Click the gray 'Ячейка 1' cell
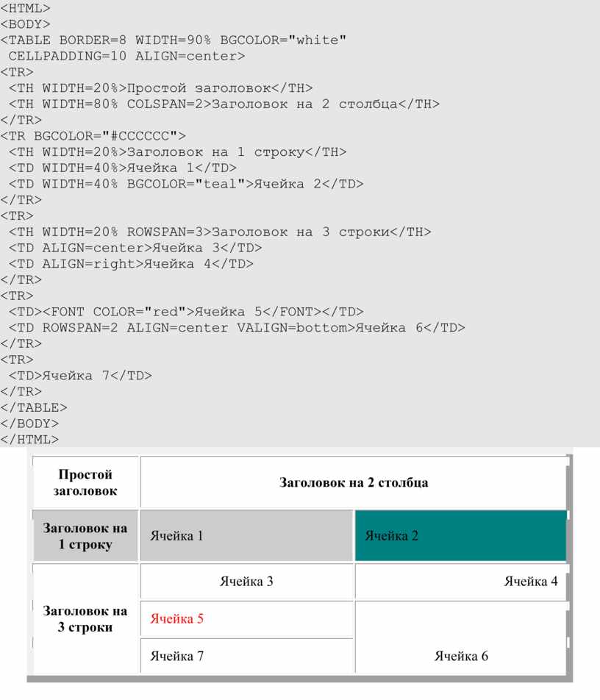Viewport: 600px width, 700px height. click(x=246, y=536)
